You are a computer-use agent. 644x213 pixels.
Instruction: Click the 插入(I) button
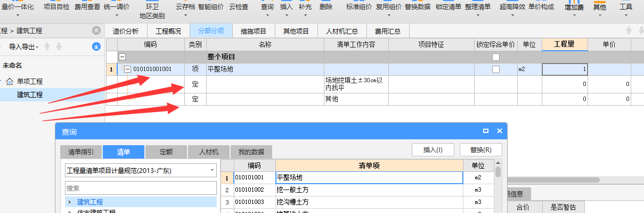click(x=433, y=150)
